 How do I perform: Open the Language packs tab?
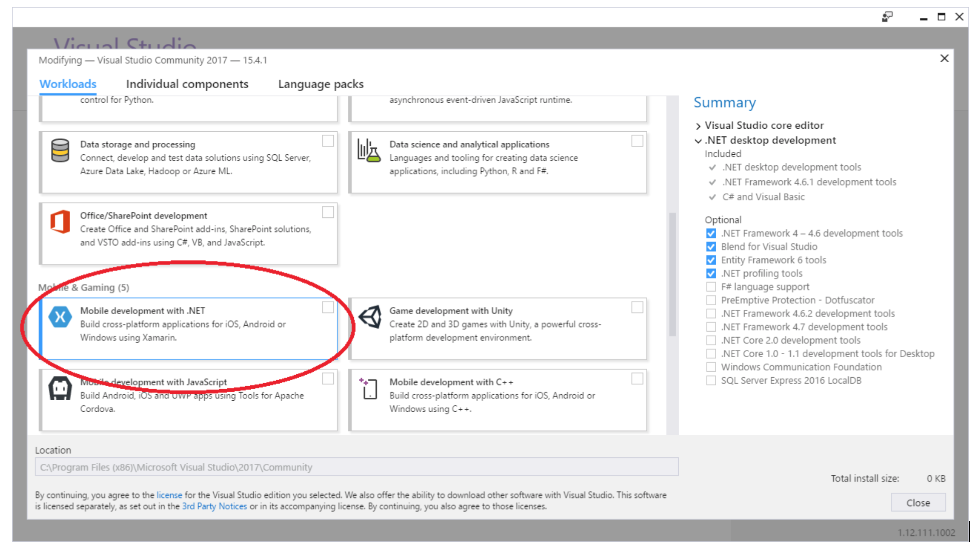[321, 84]
